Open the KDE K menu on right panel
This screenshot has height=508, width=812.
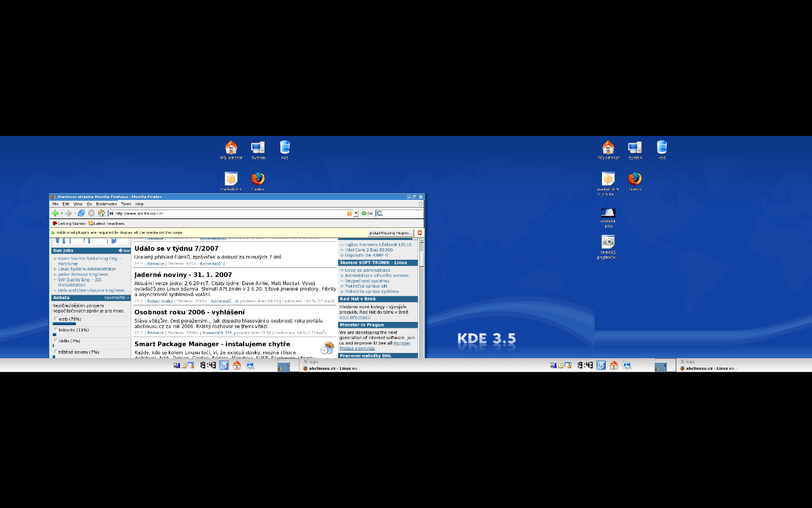pos(601,365)
